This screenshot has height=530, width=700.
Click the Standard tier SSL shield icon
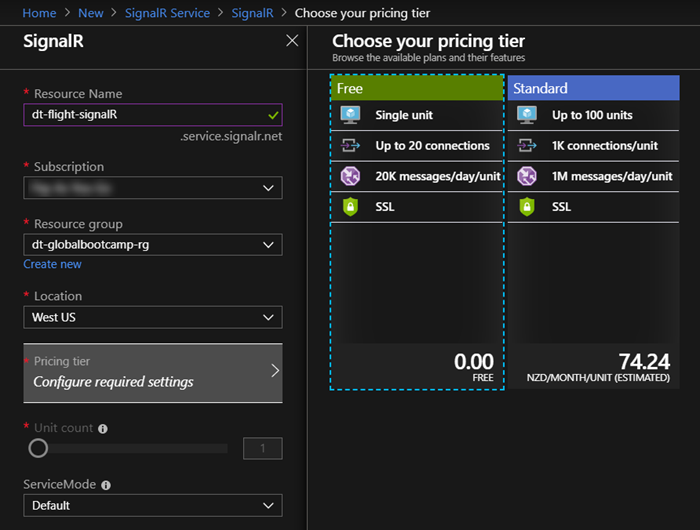pyautogui.click(x=527, y=207)
